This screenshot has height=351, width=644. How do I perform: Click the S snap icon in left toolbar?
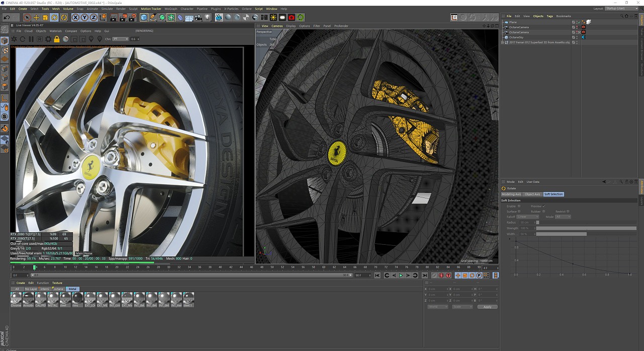click(x=5, y=116)
